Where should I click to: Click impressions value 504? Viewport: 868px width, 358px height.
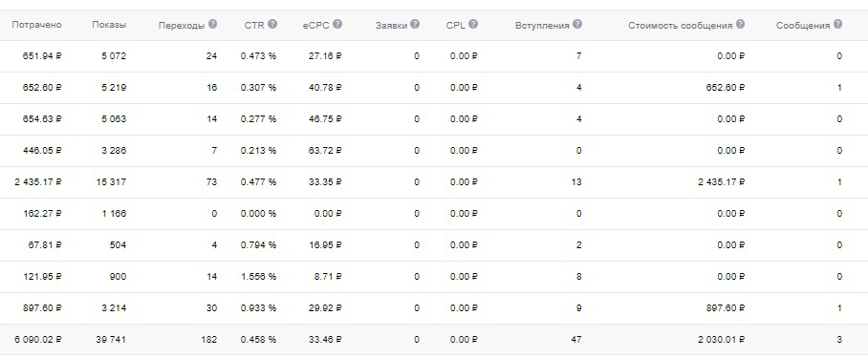(119, 244)
